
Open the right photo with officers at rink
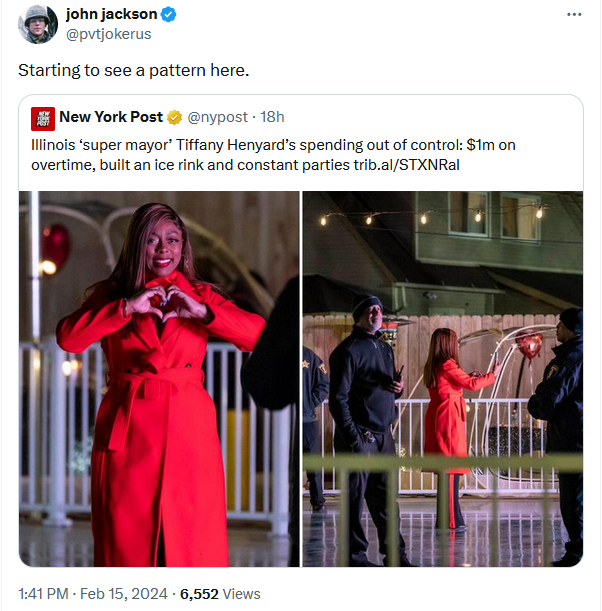[x=443, y=379]
